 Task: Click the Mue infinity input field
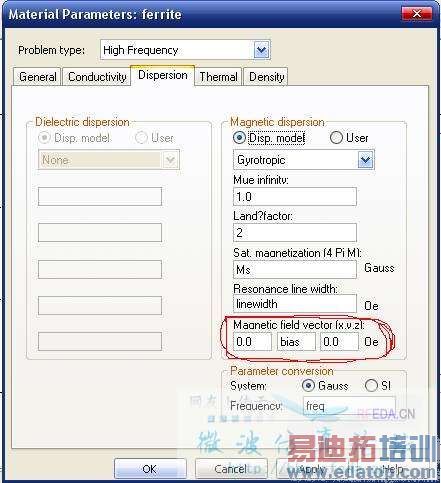pos(295,197)
